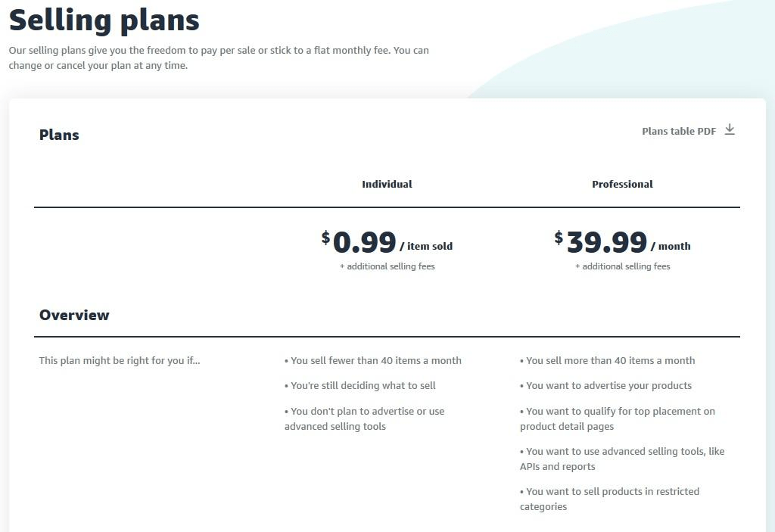This screenshot has height=532, width=775.
Task: Click the Overview section heading
Action: coord(74,315)
